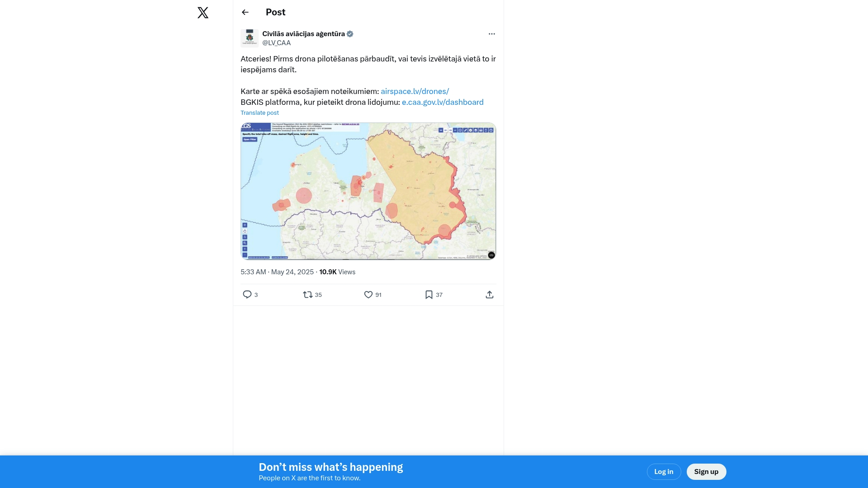Viewport: 868px width, 488px height.
Task: Click Translate post
Action: pyautogui.click(x=259, y=113)
